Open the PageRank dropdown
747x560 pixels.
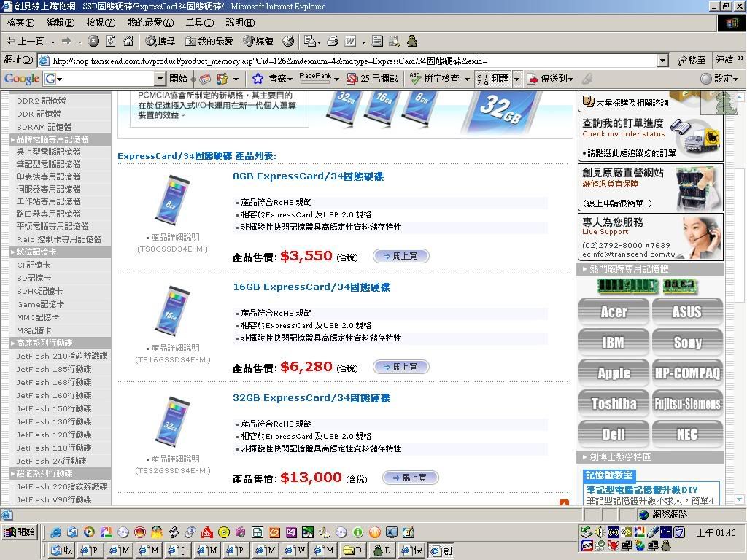[x=336, y=79]
